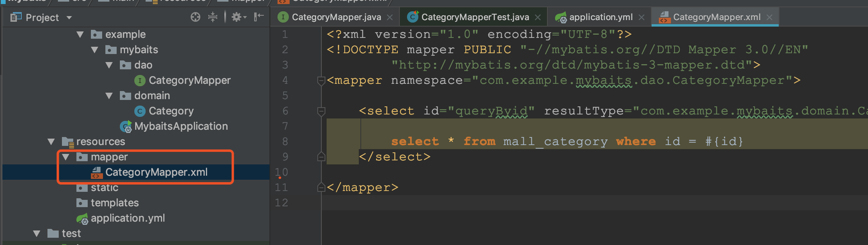
Task: Click the test folder icon
Action: 53,234
